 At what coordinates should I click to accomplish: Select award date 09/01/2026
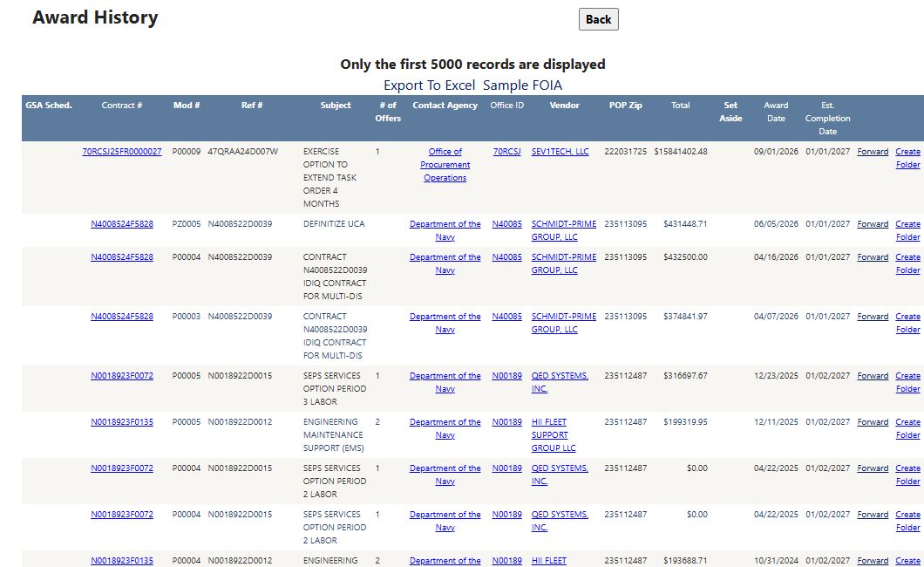[x=776, y=152]
